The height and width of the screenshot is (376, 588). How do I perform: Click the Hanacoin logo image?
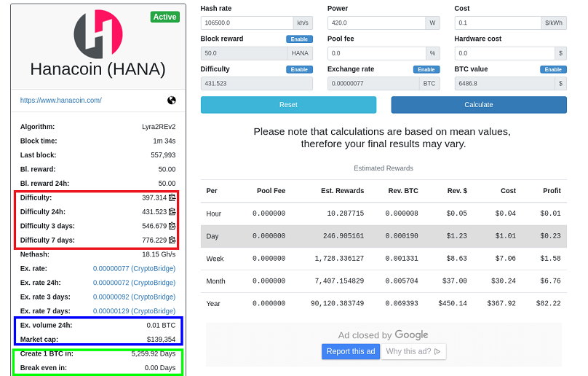[98, 34]
